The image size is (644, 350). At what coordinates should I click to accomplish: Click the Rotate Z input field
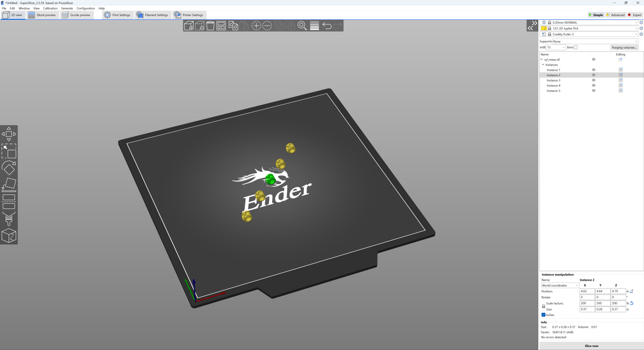pos(618,297)
